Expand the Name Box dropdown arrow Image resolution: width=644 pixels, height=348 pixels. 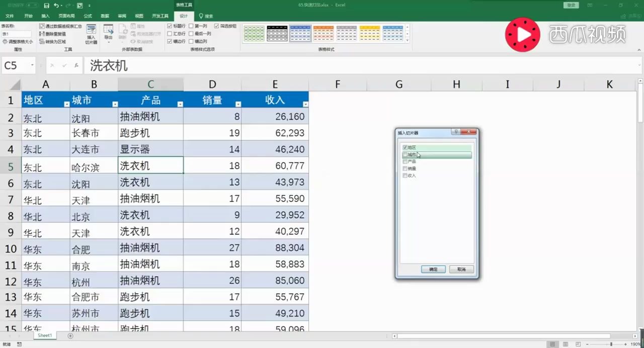click(32, 65)
